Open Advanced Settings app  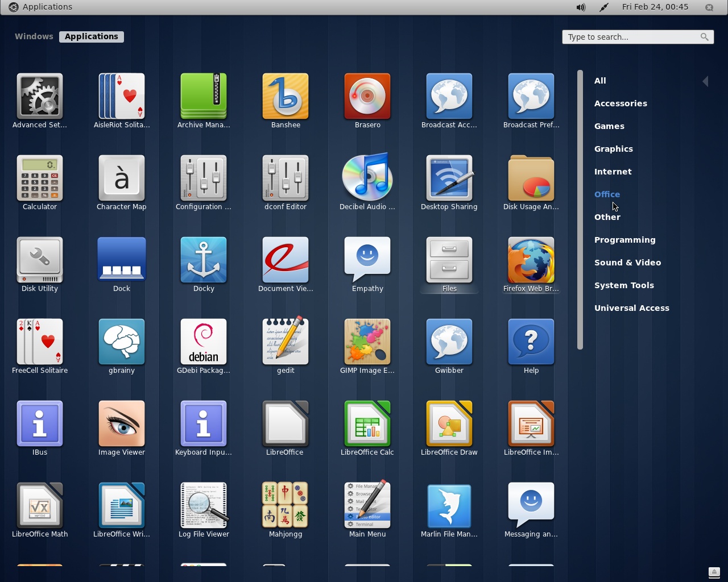click(40, 101)
